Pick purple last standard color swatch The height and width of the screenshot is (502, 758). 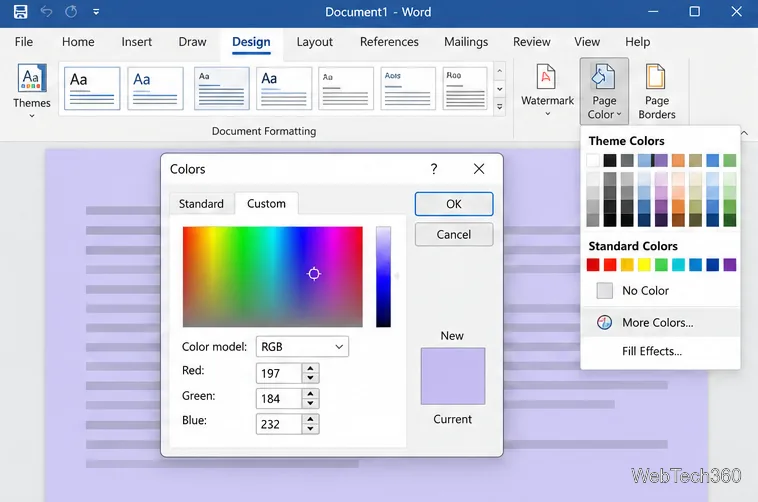coord(729,265)
